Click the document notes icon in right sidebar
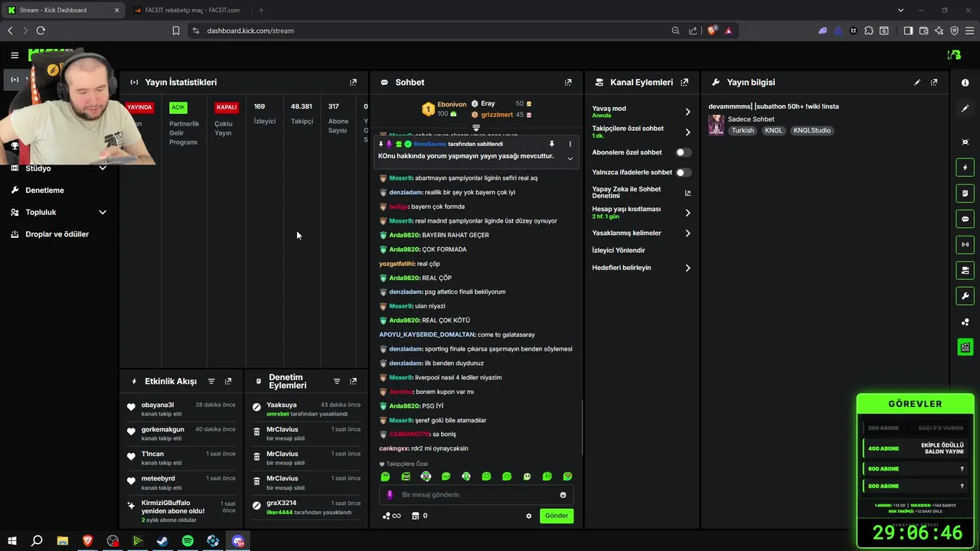The image size is (980, 551). click(x=965, y=194)
